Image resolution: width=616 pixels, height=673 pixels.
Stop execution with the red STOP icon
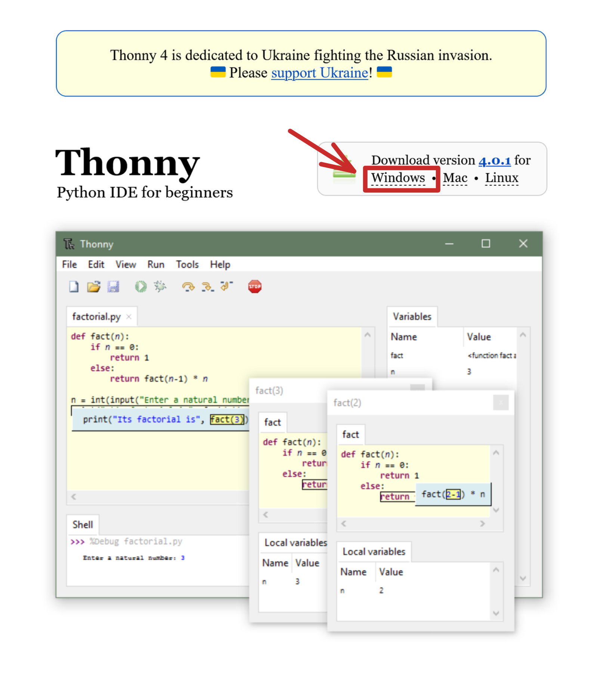pos(255,287)
